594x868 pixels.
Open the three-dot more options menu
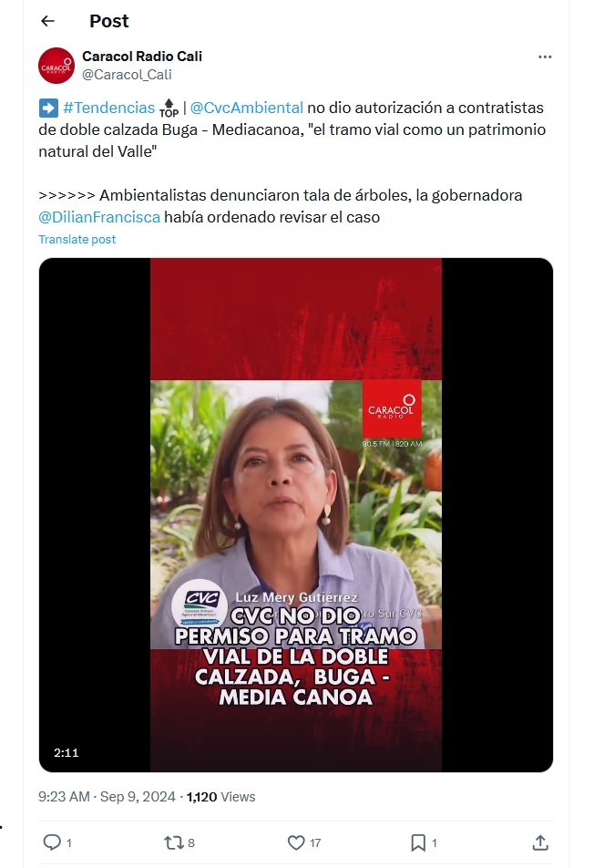tap(545, 57)
